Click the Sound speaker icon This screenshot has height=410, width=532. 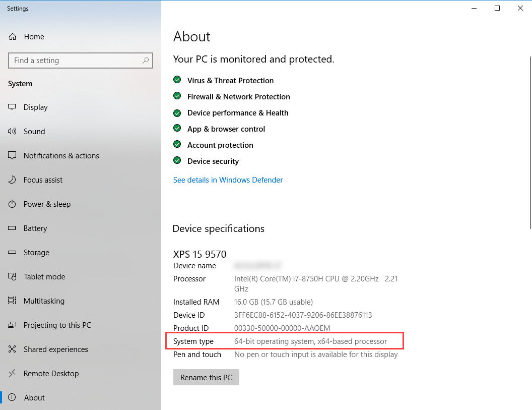(12, 132)
